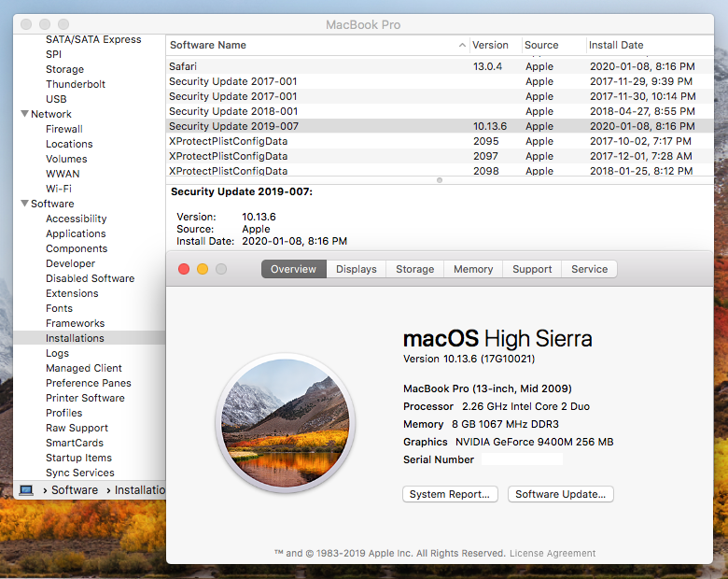Sort by the Version column header
This screenshot has height=579, width=728.
click(x=496, y=45)
